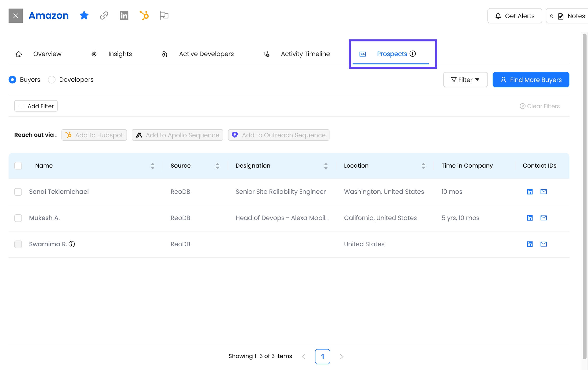Switch to the Insights tab
588x370 pixels.
120,54
